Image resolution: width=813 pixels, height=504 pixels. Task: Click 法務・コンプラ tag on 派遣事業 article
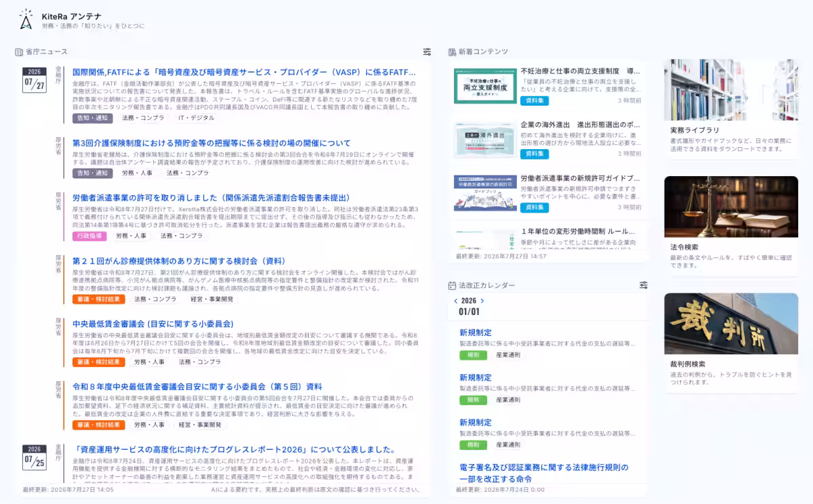182,236
